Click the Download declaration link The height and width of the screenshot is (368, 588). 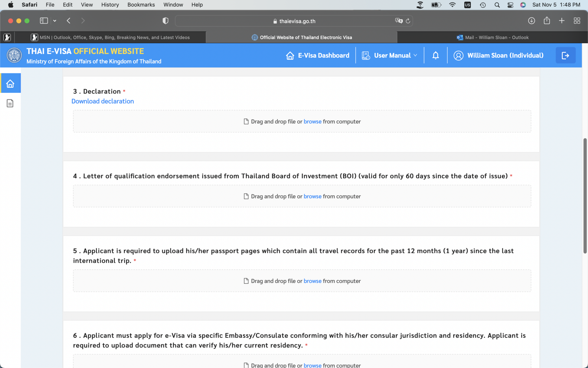(x=102, y=101)
